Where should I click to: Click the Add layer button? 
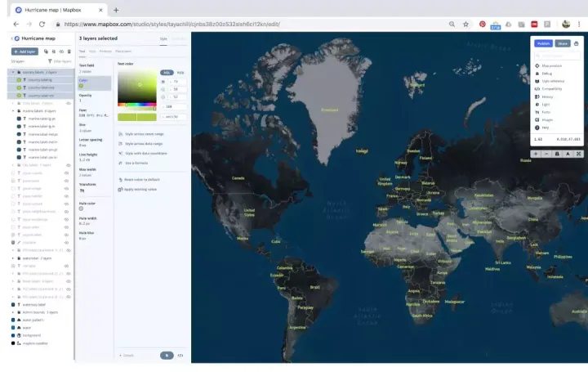coord(24,52)
